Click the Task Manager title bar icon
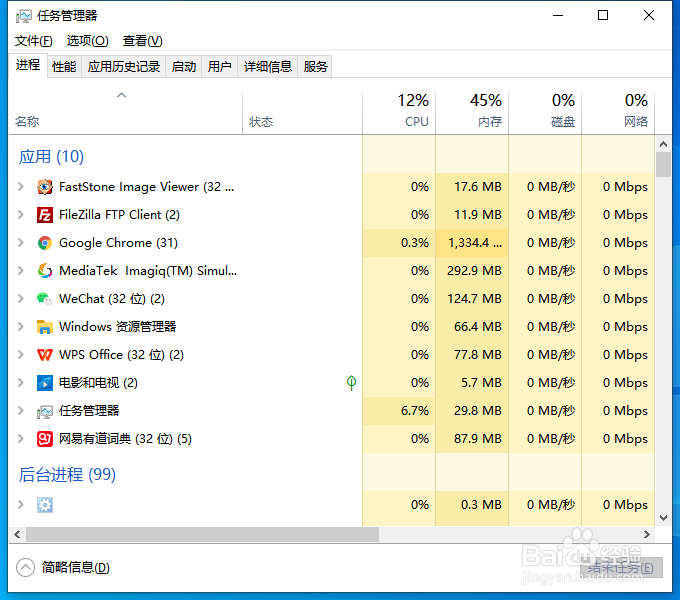 (x=23, y=16)
